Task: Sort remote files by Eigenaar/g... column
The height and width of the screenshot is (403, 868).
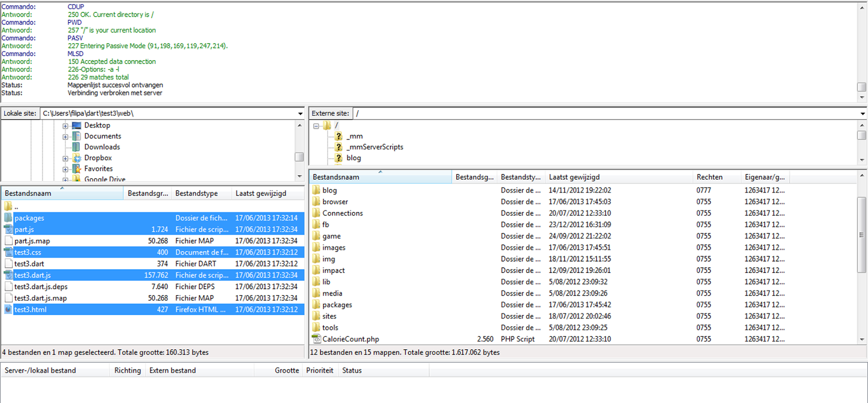Action: click(764, 177)
